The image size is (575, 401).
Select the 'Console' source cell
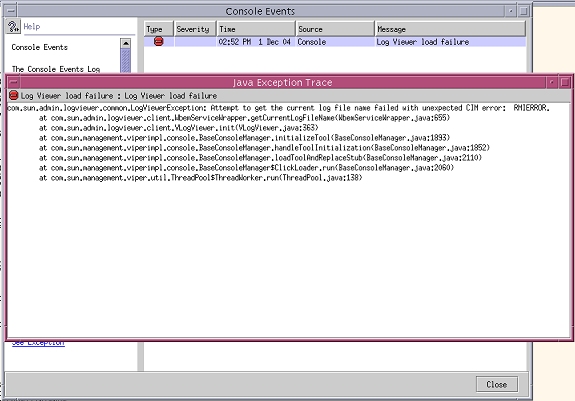335,42
